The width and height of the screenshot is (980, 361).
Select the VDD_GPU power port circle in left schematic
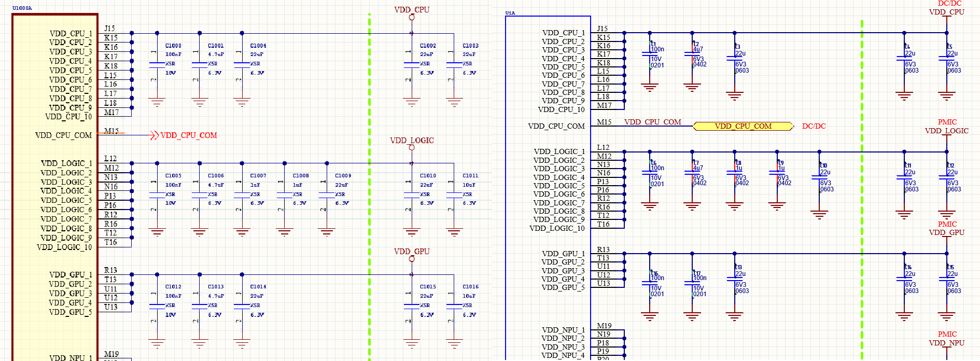(412, 259)
